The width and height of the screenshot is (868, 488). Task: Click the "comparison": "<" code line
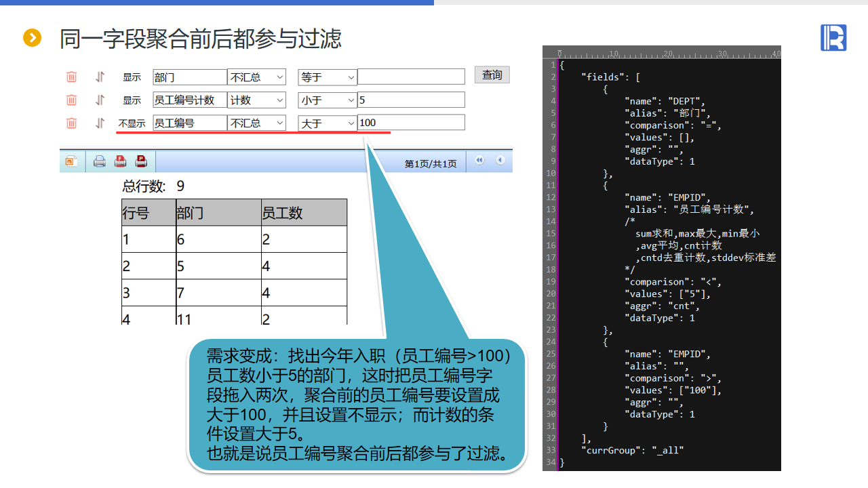pos(674,281)
